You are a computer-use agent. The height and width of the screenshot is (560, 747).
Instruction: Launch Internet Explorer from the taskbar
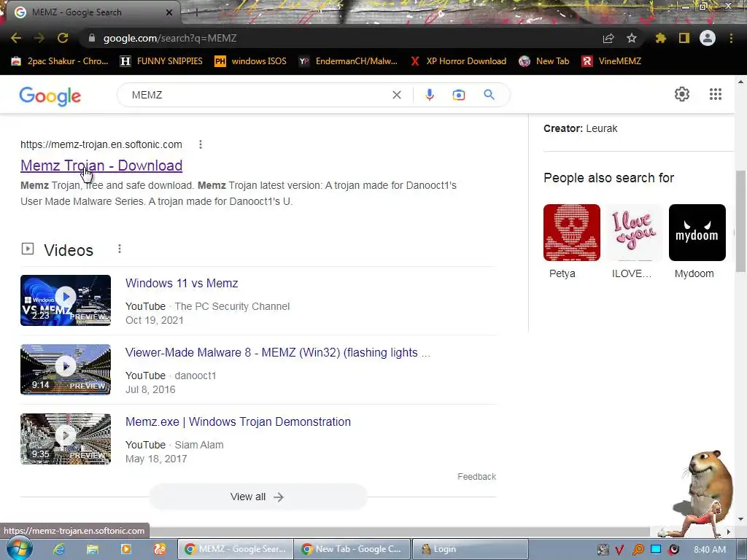pos(59,549)
